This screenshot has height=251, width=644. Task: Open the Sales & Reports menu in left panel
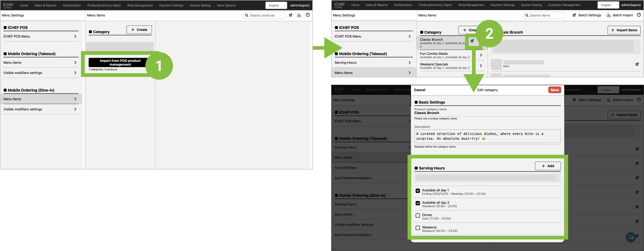pyautogui.click(x=45, y=5)
